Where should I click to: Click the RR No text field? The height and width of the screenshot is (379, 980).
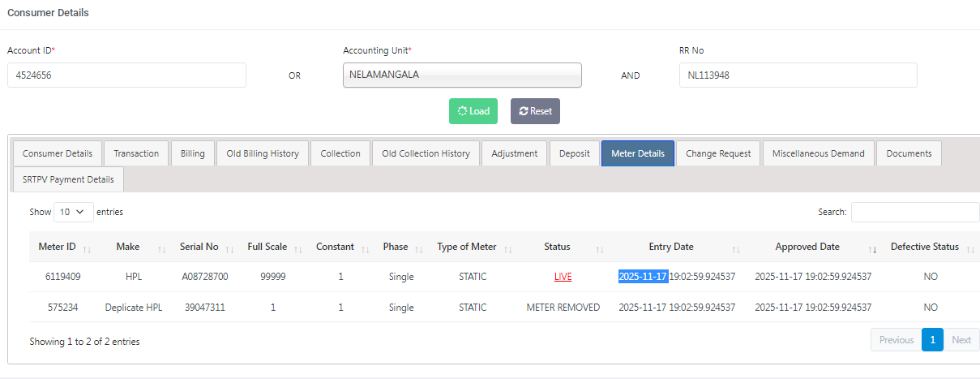click(x=798, y=75)
